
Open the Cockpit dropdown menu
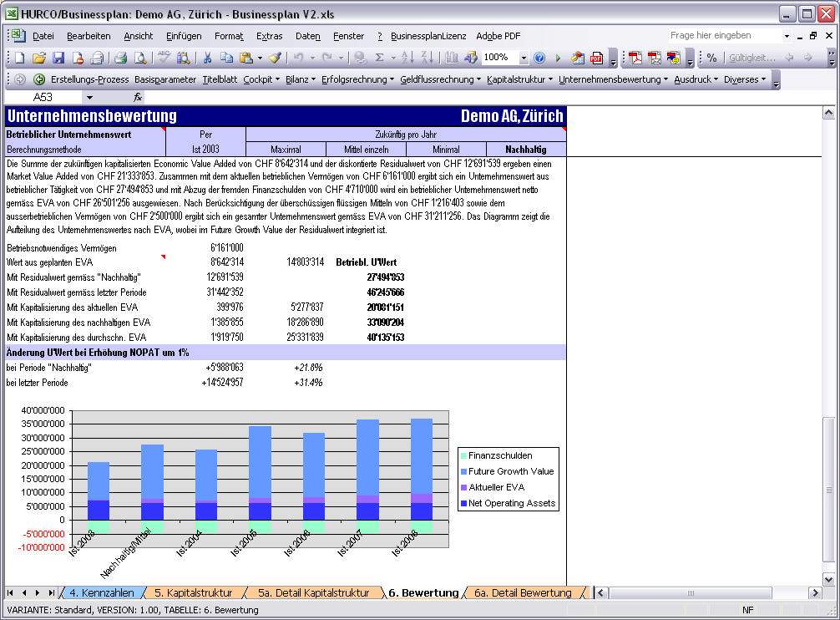(261, 79)
